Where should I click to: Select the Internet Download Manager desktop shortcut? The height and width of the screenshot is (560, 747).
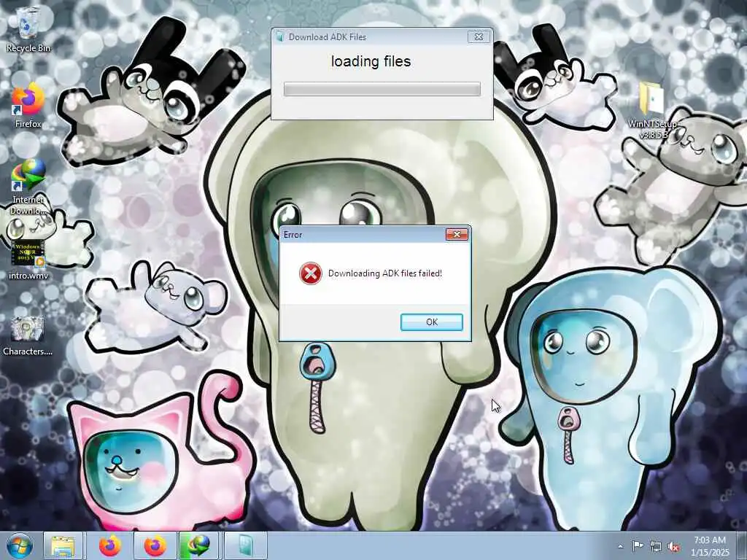click(x=28, y=187)
